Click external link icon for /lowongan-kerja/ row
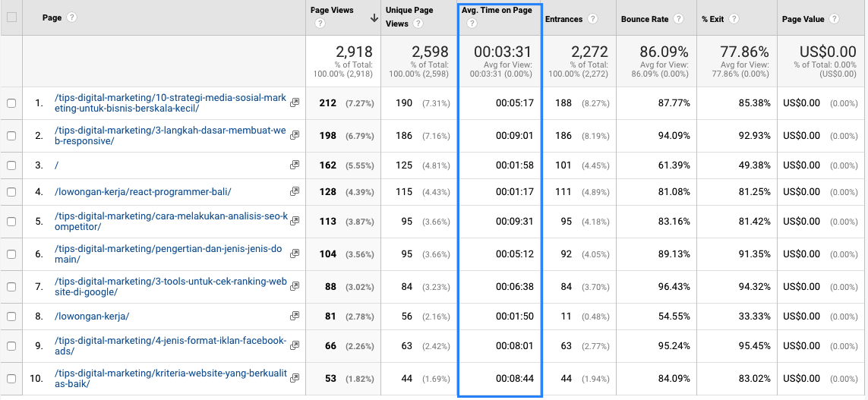Viewport: 868px width, 400px height. pyautogui.click(x=295, y=316)
